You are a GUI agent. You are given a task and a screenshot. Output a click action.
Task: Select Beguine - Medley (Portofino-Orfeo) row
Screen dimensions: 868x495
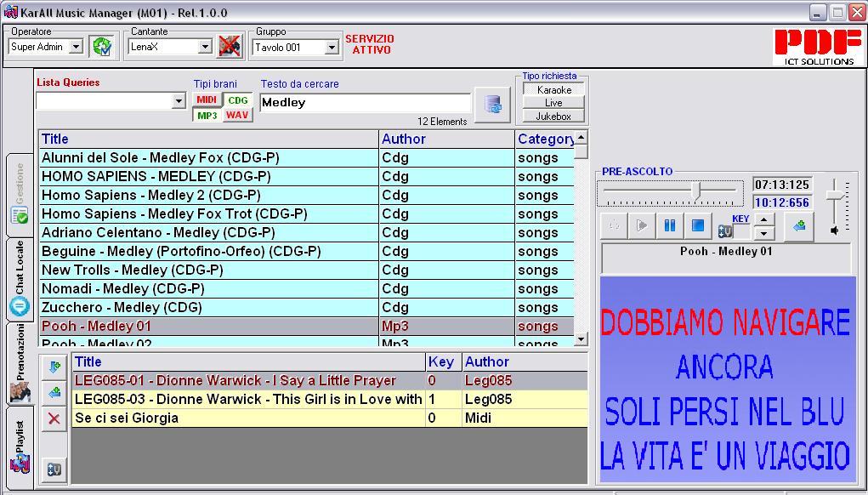pos(306,252)
